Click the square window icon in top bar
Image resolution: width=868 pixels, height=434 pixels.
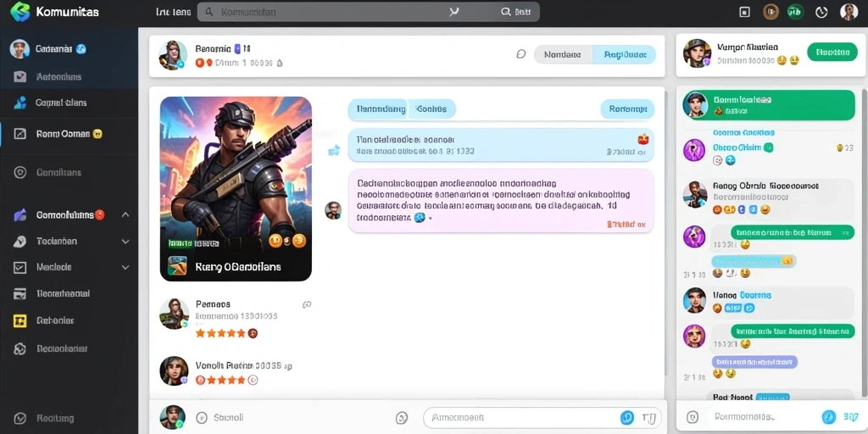[x=744, y=12]
